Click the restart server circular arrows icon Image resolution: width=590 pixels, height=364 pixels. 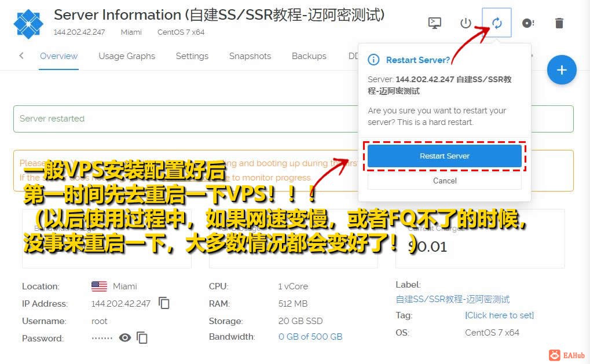pyautogui.click(x=497, y=23)
